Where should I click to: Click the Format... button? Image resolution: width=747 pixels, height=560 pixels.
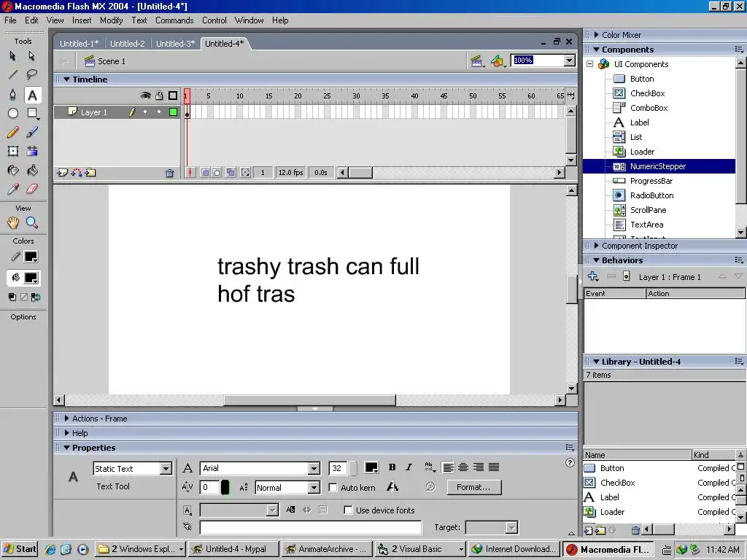tap(473, 487)
